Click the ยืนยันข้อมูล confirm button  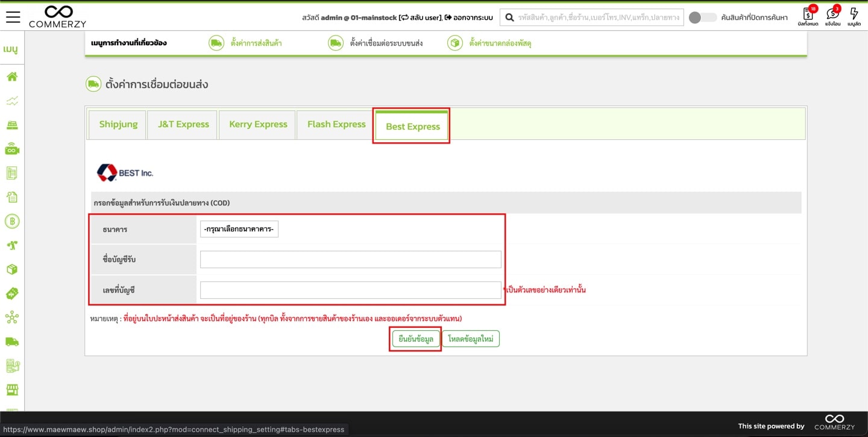(x=416, y=339)
